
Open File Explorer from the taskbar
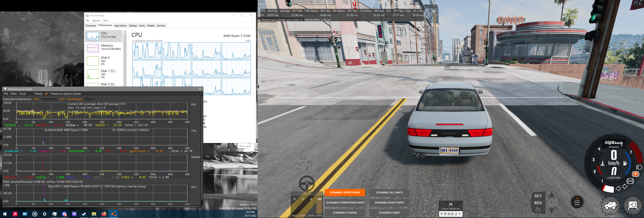click(x=94, y=214)
